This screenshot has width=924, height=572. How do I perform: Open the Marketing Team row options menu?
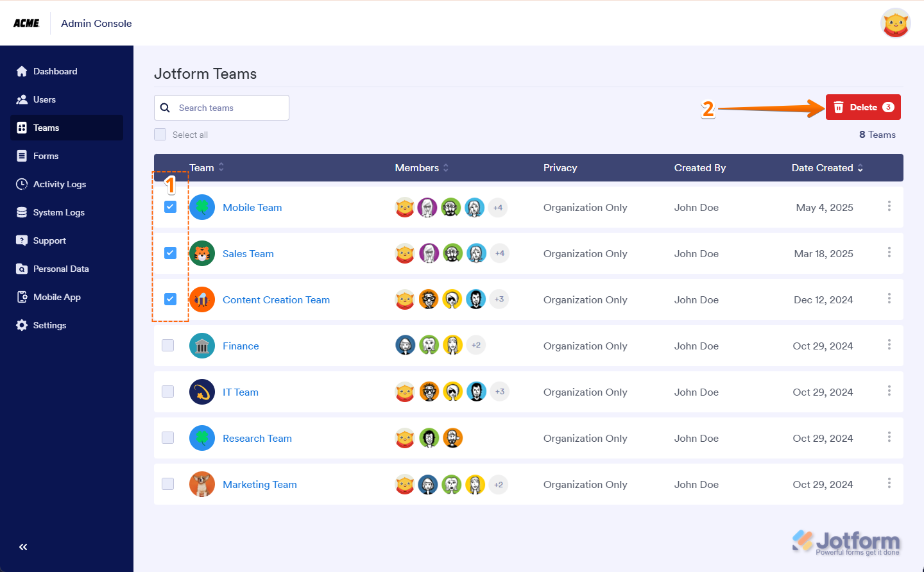click(889, 483)
